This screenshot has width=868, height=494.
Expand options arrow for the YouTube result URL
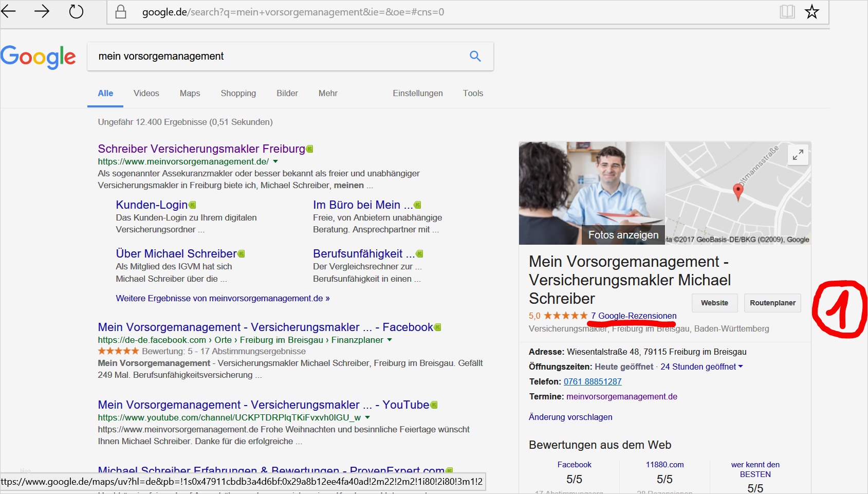(367, 417)
